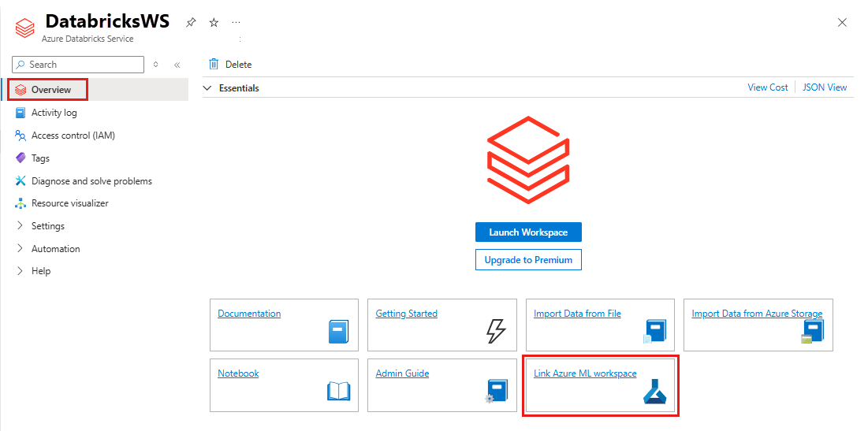Click the Launch Workspace button

pyautogui.click(x=528, y=232)
